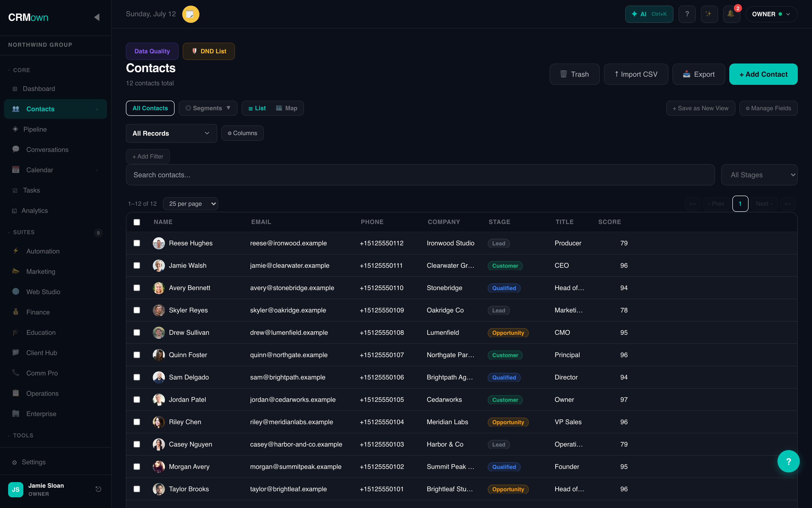The width and height of the screenshot is (812, 508).
Task: Open the AI assistant Ctrl+K button
Action: point(649,14)
